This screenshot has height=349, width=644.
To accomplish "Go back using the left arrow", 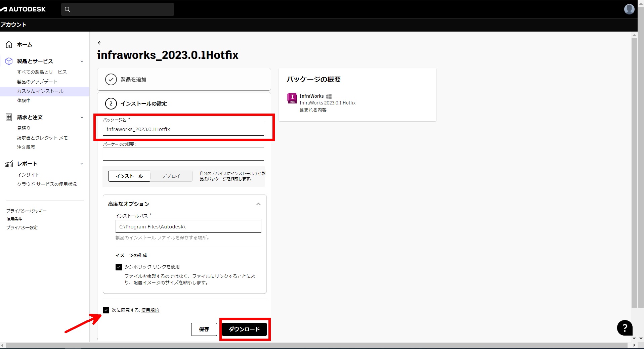I will pyautogui.click(x=99, y=43).
